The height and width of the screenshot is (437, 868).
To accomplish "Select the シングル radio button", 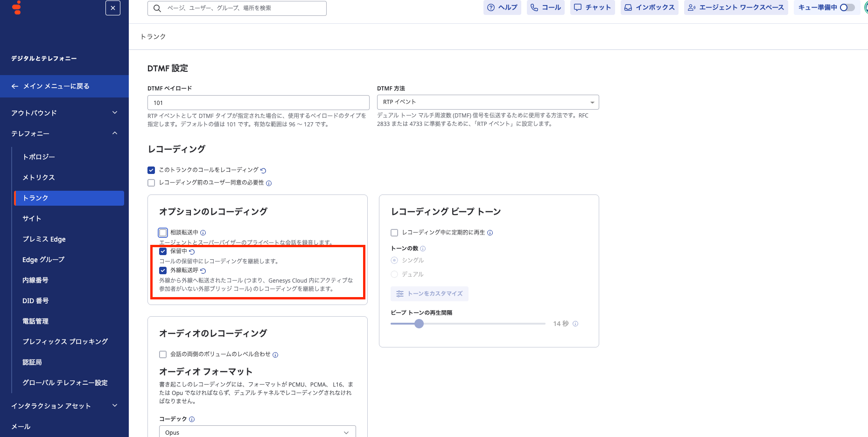I will click(394, 260).
